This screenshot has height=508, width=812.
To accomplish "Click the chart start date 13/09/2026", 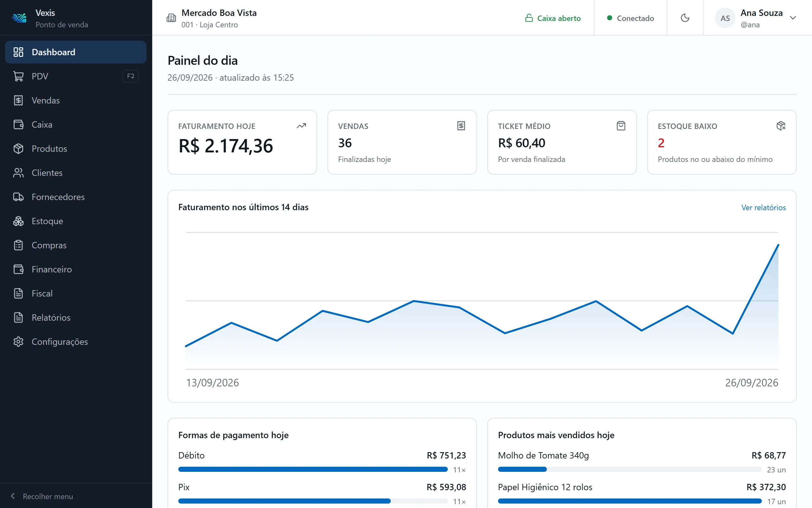I will (213, 383).
